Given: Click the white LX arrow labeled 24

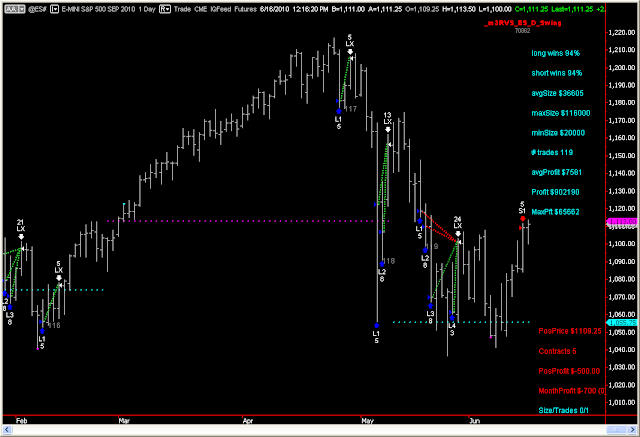Looking at the screenshot, I should (458, 234).
